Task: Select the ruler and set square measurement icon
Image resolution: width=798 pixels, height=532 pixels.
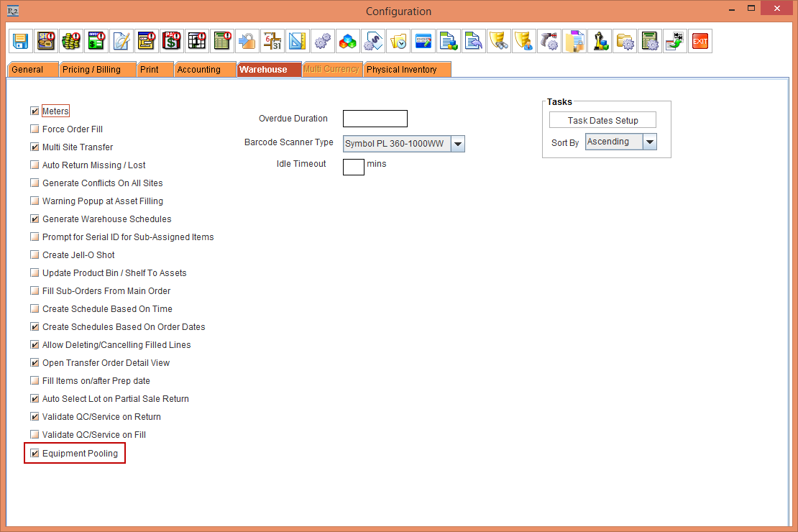Action: point(297,41)
